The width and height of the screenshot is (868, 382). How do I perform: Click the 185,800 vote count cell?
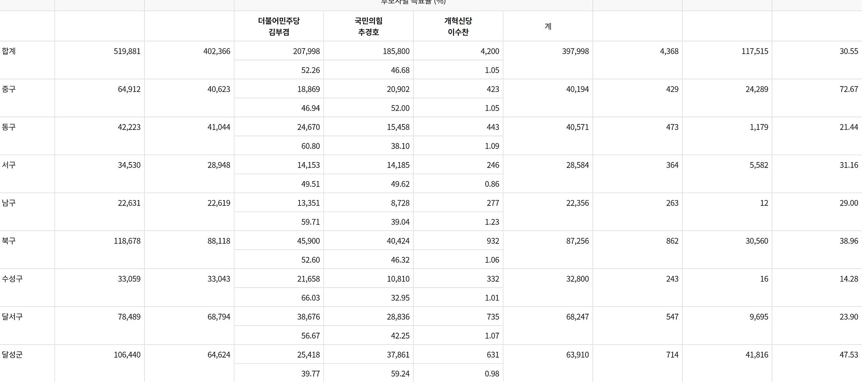pyautogui.click(x=396, y=52)
